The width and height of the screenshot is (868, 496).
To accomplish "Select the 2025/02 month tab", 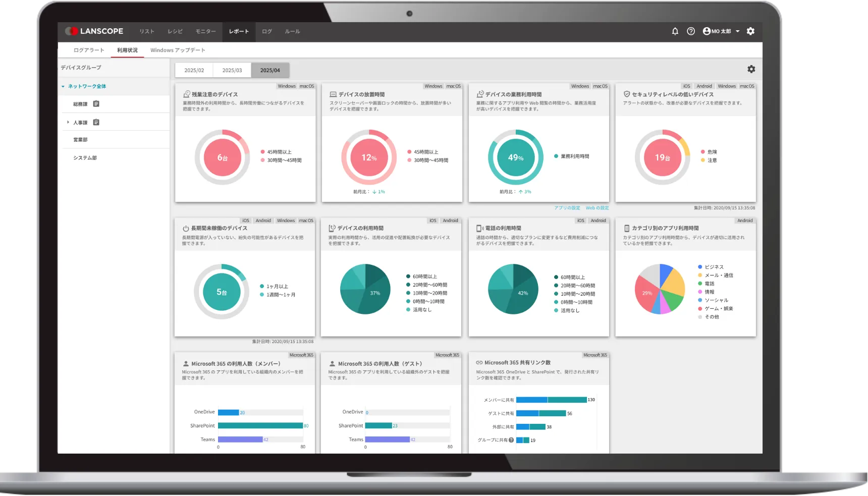I will [193, 70].
